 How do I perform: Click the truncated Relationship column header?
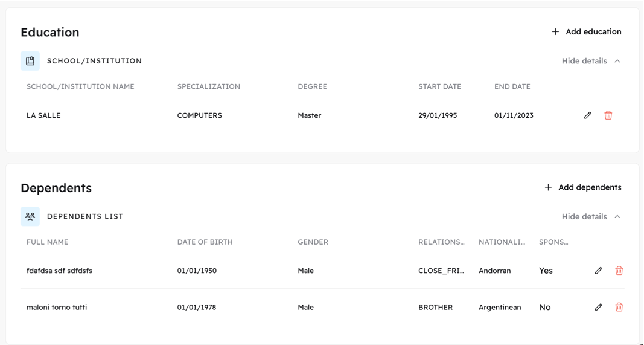point(441,242)
